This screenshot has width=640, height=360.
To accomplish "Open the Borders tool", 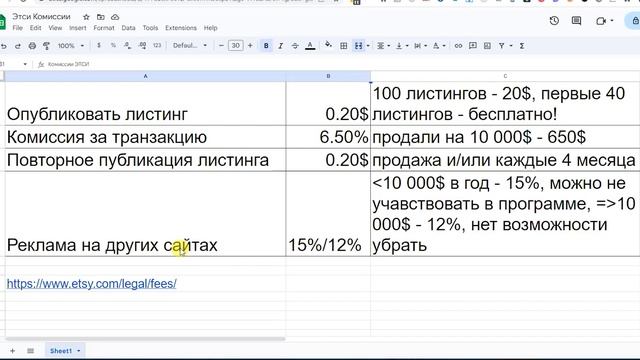I will pos(343,46).
